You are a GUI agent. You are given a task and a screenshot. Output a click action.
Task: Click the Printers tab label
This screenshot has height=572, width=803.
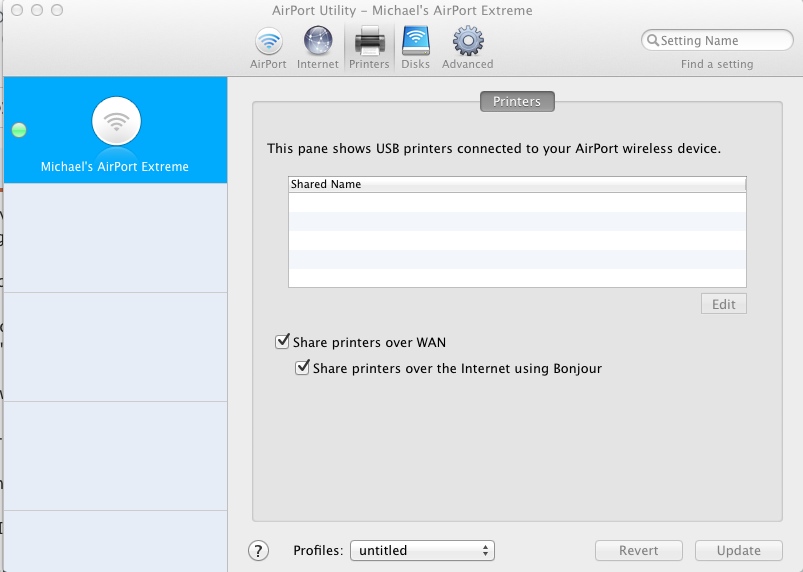point(517,101)
